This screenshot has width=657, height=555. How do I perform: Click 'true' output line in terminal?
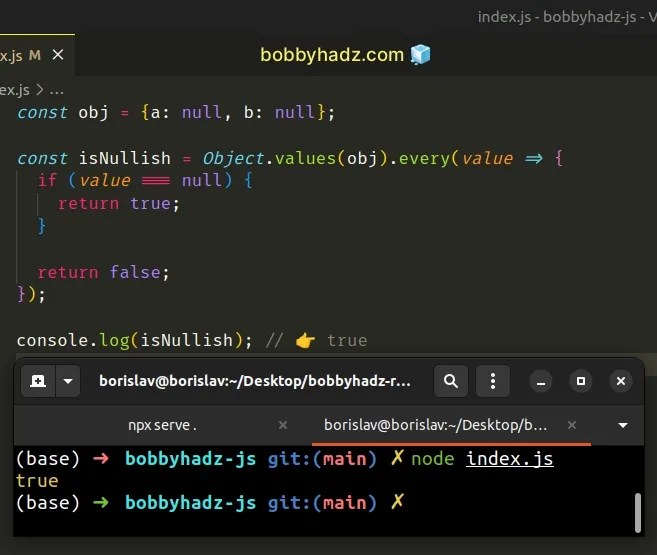(37, 481)
